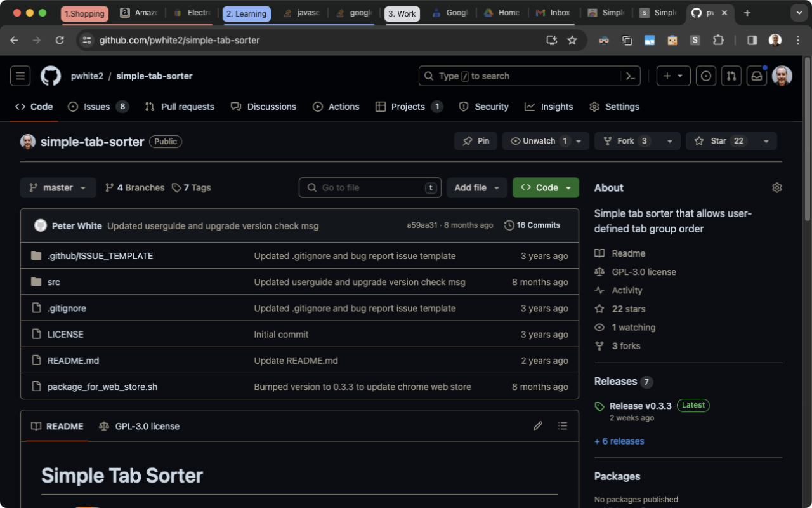Click the Go to file search field

point(370,187)
